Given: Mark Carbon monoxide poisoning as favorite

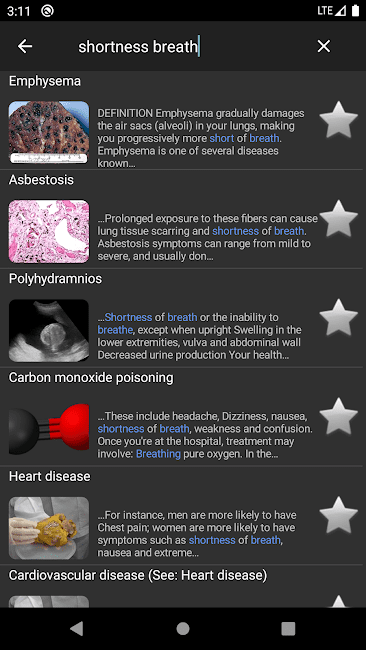Looking at the screenshot, I should click(339, 416).
